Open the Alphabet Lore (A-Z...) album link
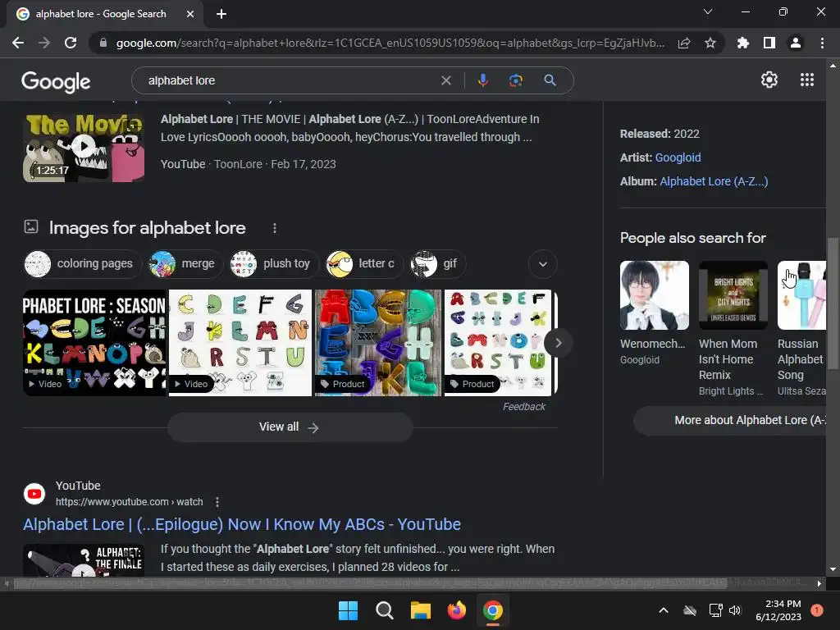 [x=714, y=181]
